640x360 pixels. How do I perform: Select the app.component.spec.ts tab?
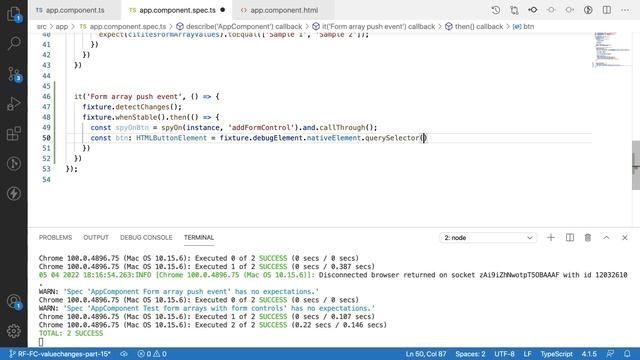pyautogui.click(x=177, y=10)
